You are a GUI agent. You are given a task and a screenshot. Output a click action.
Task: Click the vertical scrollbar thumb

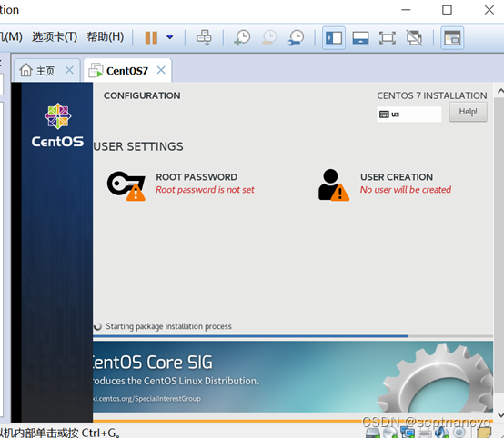point(499,244)
